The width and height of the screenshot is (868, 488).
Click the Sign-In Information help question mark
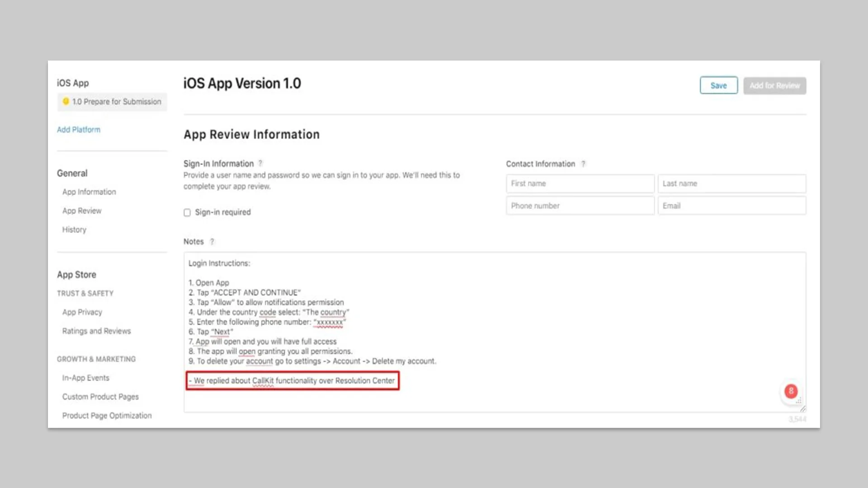click(x=260, y=164)
